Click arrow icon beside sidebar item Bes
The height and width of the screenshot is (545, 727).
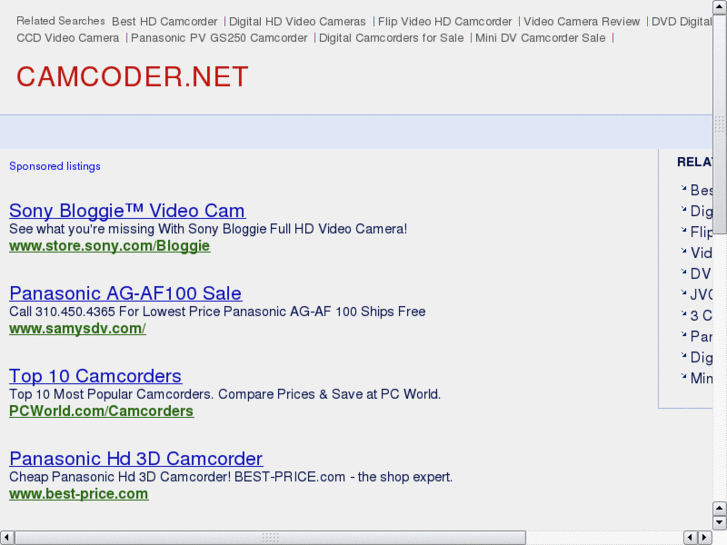pos(683,188)
